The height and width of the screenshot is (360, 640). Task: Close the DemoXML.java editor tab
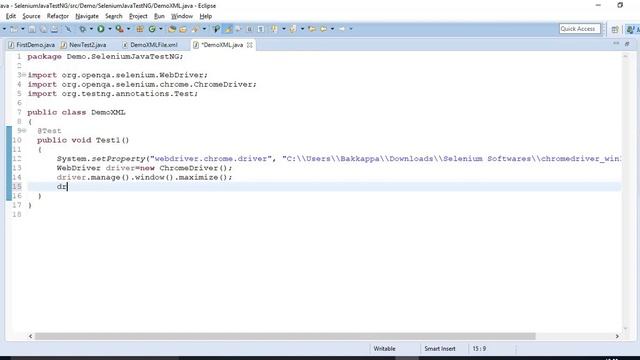coord(249,45)
